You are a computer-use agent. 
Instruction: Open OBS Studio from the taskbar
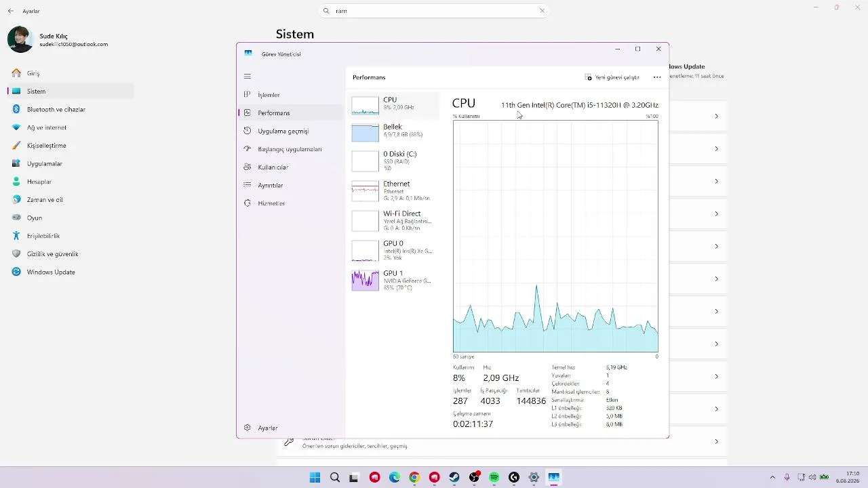[474, 477]
